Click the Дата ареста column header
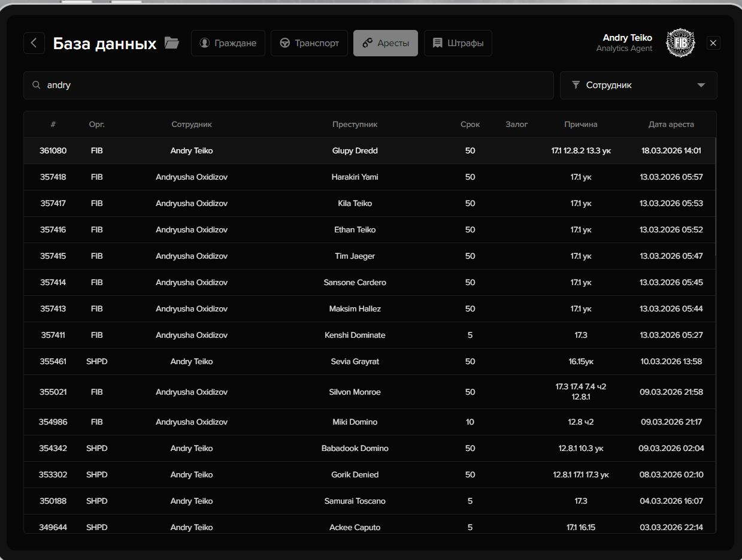The width and height of the screenshot is (742, 560). point(671,125)
